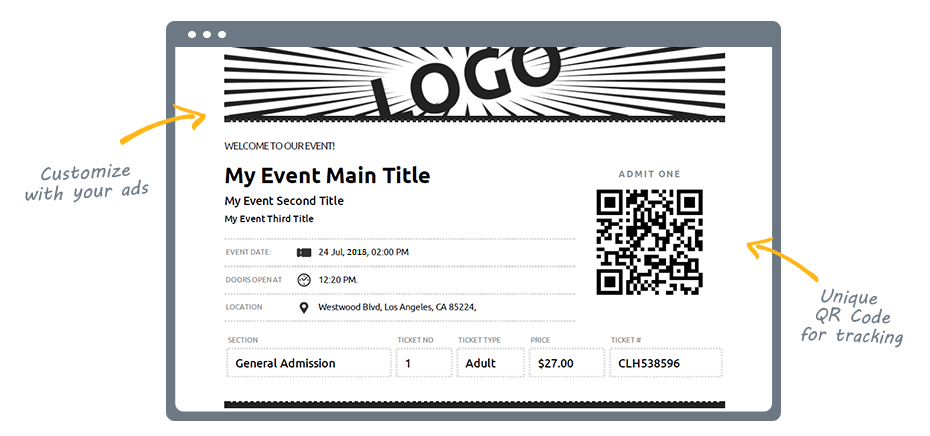930x436 pixels.
Task: Click the My Event Third Title text
Action: pos(269,219)
